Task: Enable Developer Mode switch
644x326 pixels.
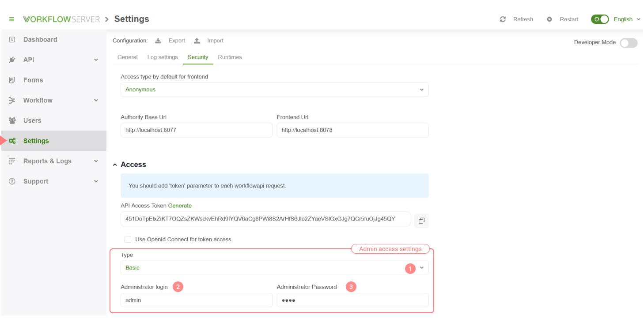Action: pyautogui.click(x=629, y=43)
